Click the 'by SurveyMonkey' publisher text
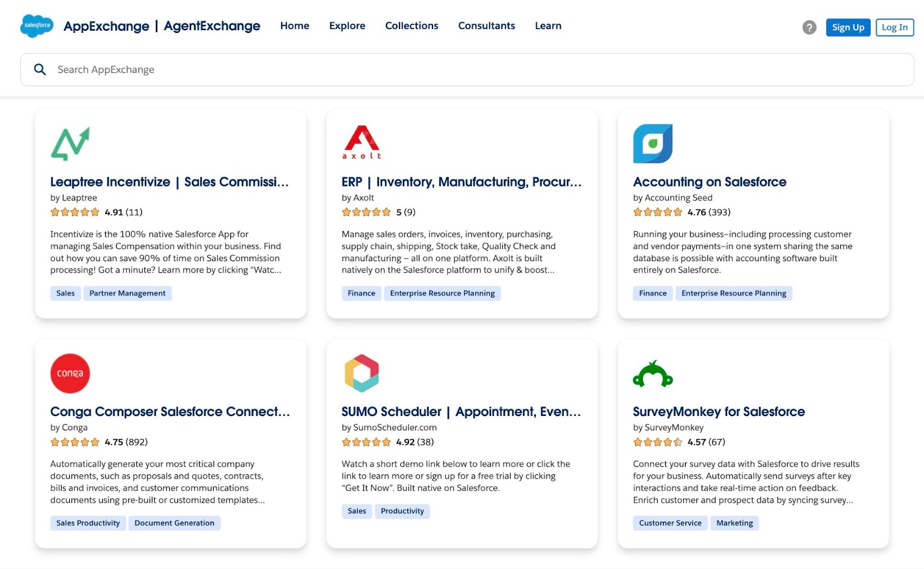924x569 pixels. pyautogui.click(x=668, y=427)
